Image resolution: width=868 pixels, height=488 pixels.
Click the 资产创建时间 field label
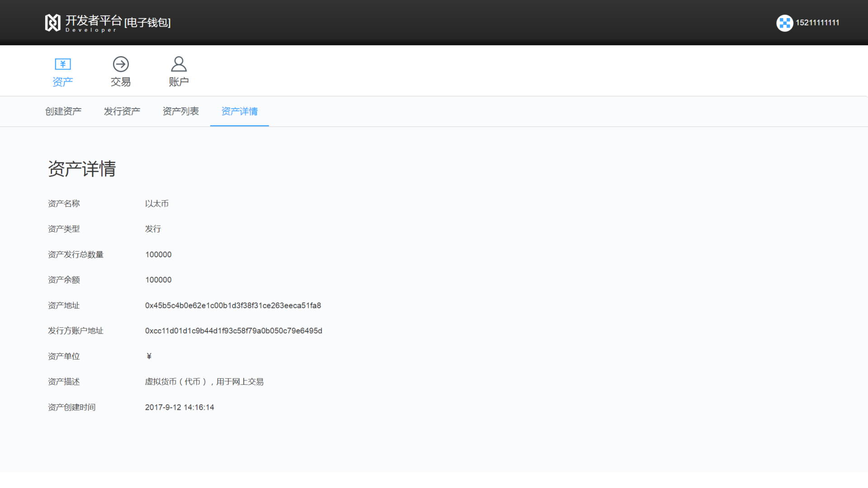[71, 407]
